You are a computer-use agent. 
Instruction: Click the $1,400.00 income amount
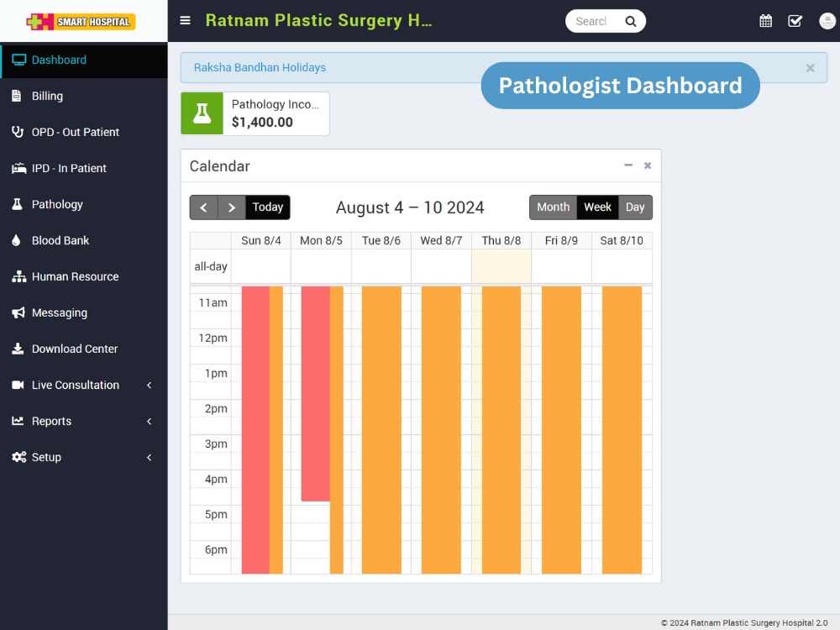click(x=262, y=122)
